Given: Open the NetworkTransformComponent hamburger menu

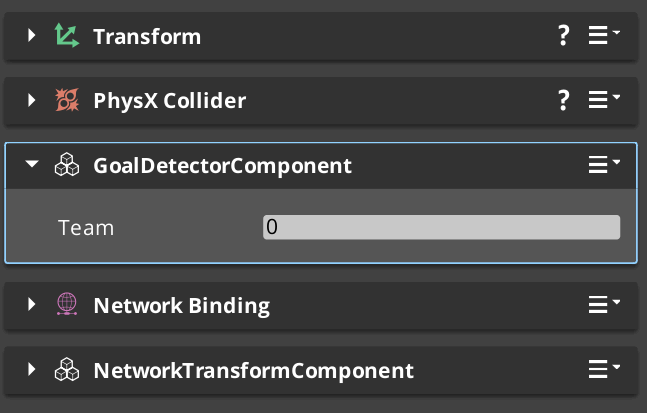Looking at the screenshot, I should (x=604, y=369).
